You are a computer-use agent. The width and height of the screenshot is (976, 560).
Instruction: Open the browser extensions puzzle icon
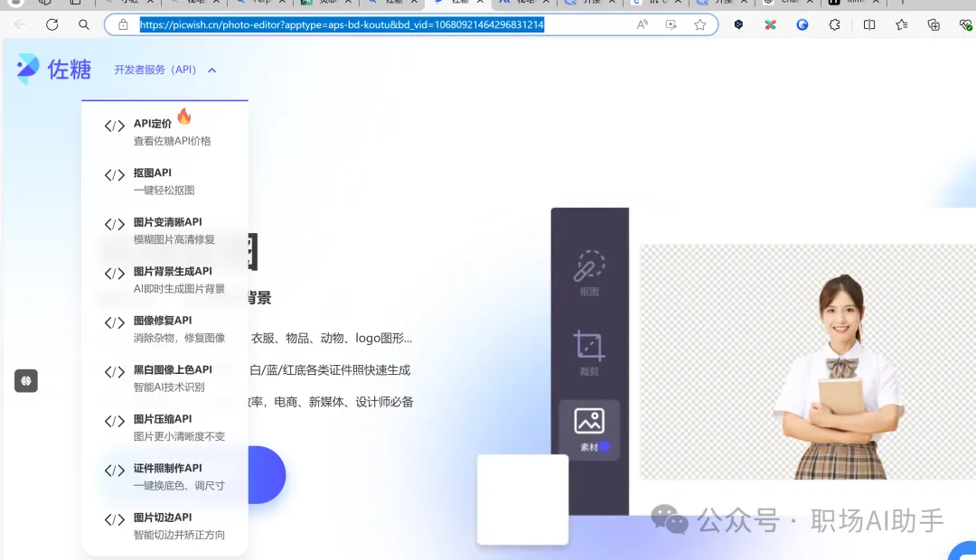pos(833,25)
